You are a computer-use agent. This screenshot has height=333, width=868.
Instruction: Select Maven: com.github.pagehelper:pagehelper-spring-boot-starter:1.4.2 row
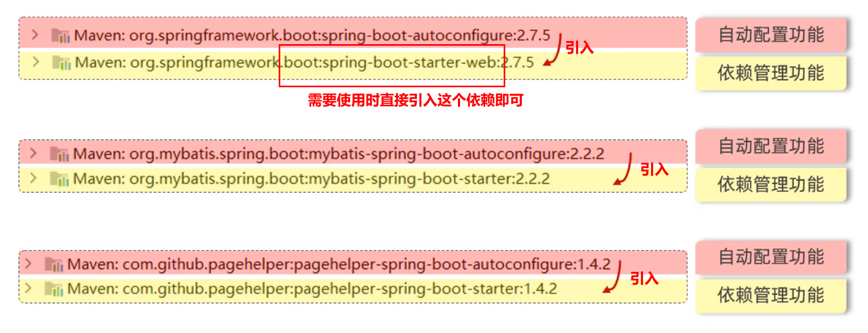pos(353,290)
